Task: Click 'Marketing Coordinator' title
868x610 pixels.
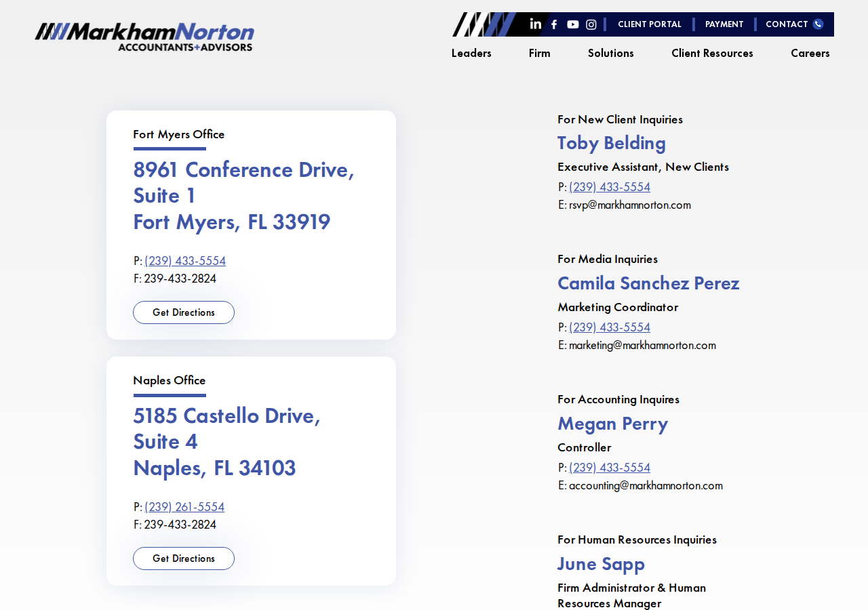Action: point(618,307)
